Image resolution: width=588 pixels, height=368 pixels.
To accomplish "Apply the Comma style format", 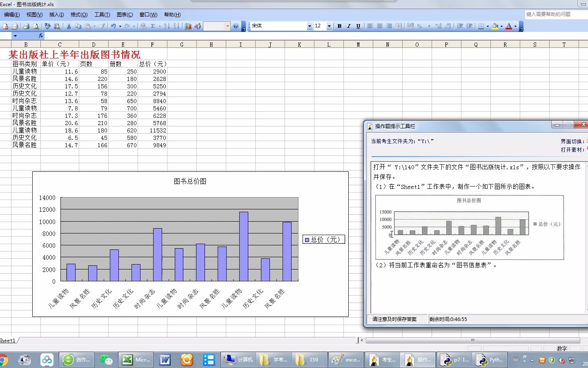I will [429, 26].
